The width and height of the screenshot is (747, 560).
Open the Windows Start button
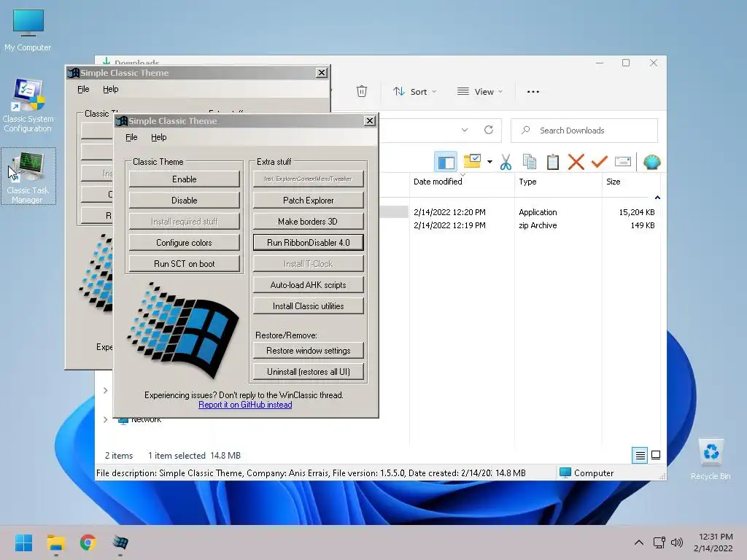[23, 542]
